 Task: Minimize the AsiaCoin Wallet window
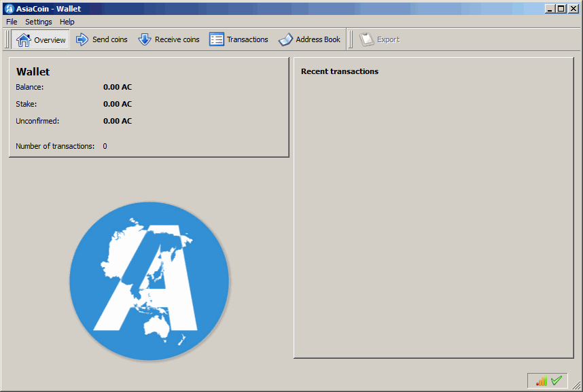550,9
